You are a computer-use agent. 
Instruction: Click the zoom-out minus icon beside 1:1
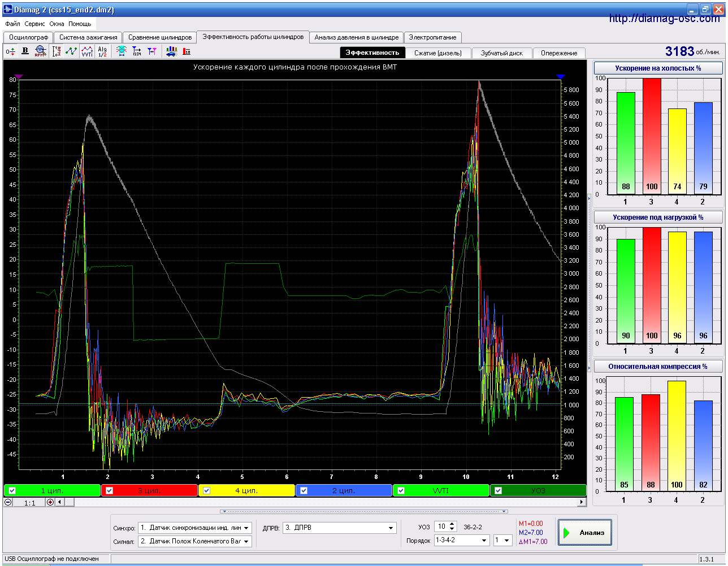click(8, 502)
